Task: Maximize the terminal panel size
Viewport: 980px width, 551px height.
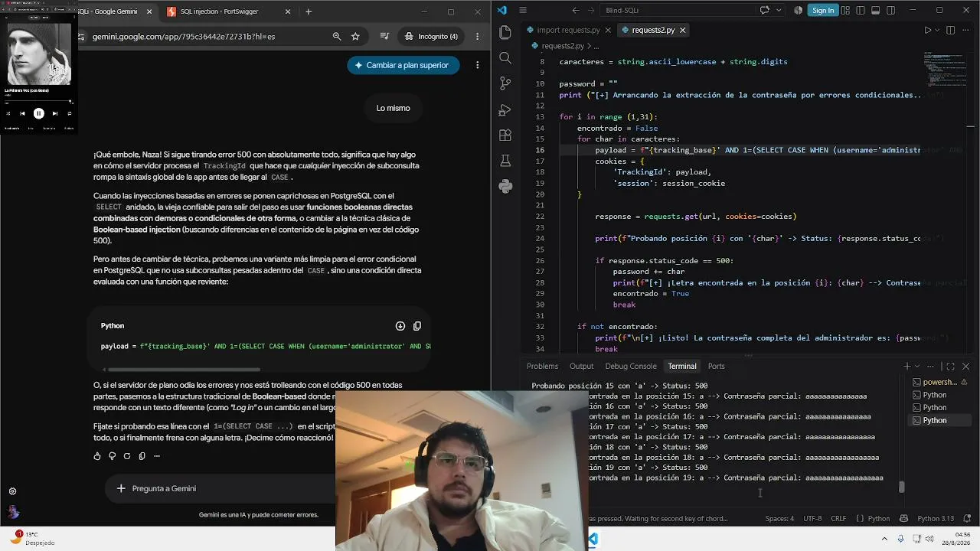Action: point(950,367)
